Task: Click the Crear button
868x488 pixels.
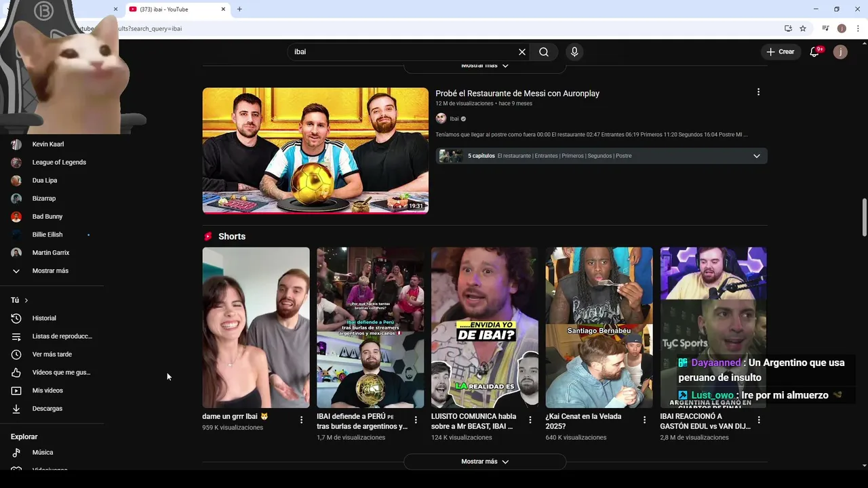Action: (x=781, y=52)
